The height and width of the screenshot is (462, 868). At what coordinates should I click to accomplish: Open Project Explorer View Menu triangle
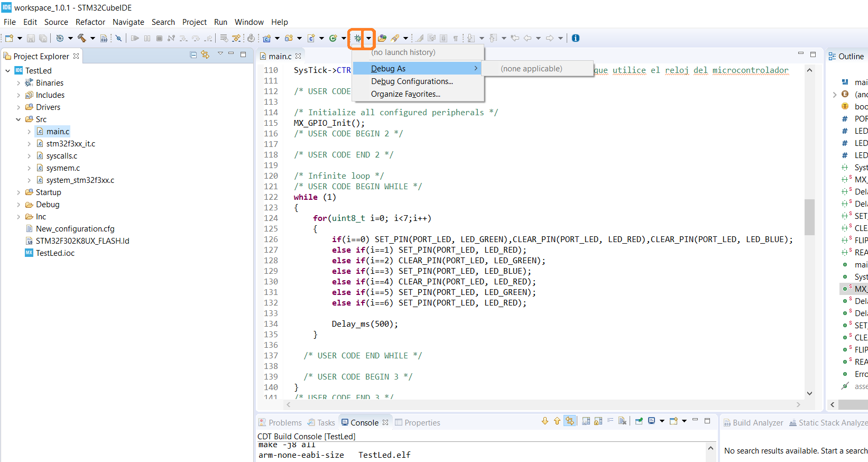click(x=220, y=54)
